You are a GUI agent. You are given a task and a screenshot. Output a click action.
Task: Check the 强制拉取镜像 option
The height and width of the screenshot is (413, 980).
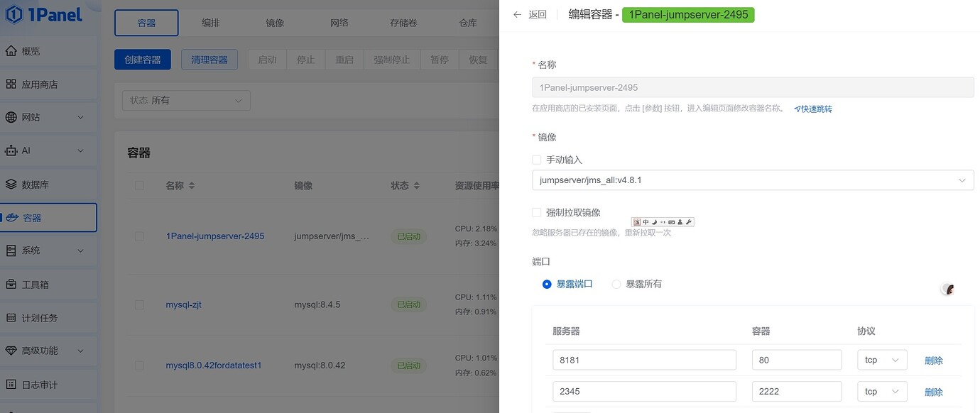click(537, 212)
